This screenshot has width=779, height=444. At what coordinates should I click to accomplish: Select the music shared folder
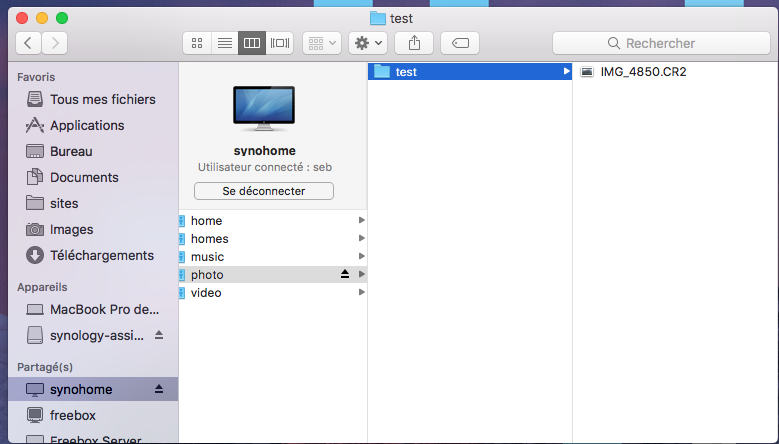(207, 256)
